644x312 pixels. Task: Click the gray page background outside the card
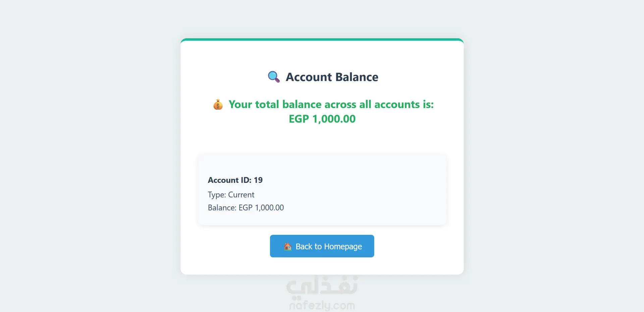(84, 151)
